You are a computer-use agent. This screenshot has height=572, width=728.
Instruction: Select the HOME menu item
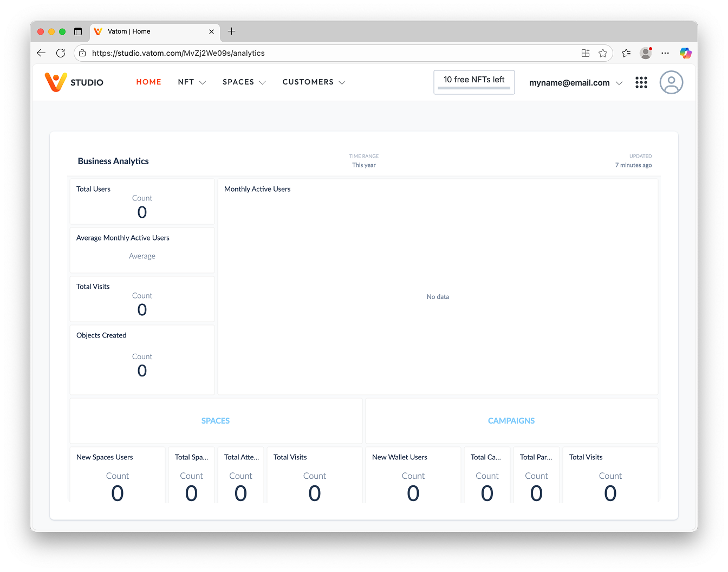(148, 82)
